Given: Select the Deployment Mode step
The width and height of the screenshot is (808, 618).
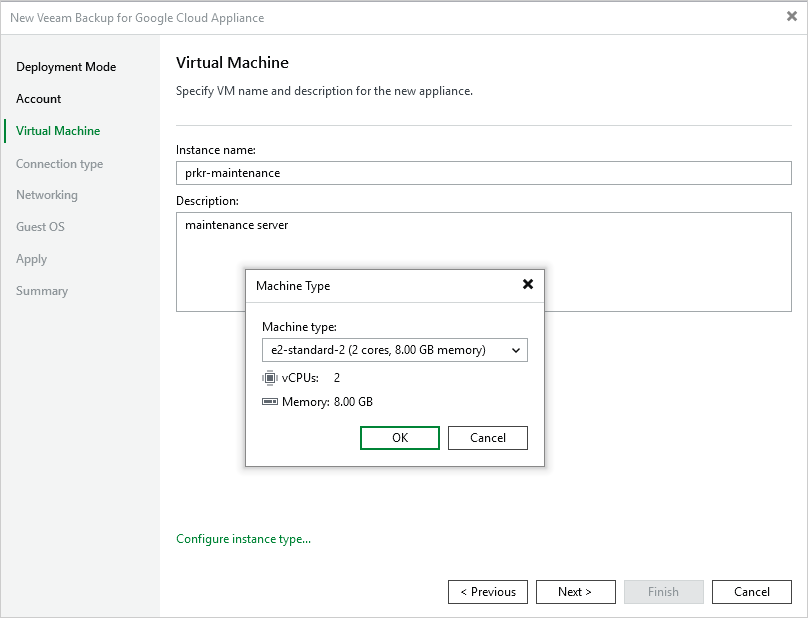Looking at the screenshot, I should pyautogui.click(x=66, y=67).
